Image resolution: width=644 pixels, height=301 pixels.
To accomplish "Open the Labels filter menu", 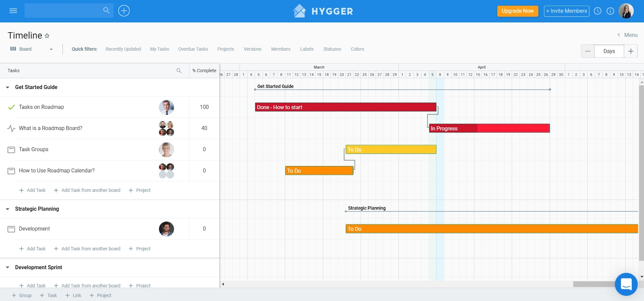I will pos(307,49).
